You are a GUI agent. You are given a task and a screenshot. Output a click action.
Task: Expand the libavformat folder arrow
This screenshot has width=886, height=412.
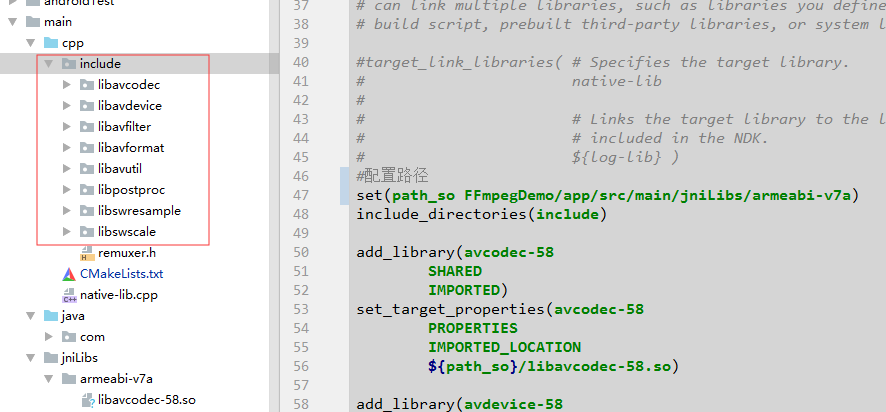tap(67, 148)
